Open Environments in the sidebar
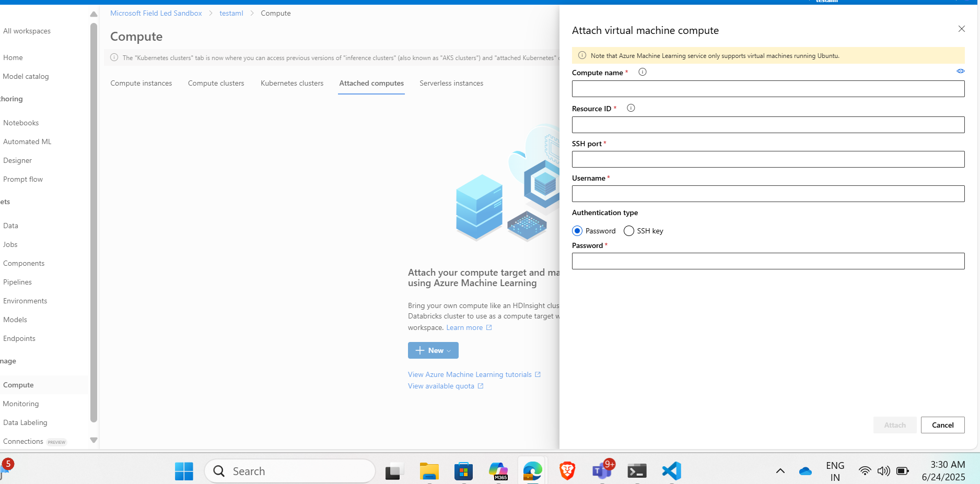This screenshot has width=980, height=484. pyautogui.click(x=25, y=301)
